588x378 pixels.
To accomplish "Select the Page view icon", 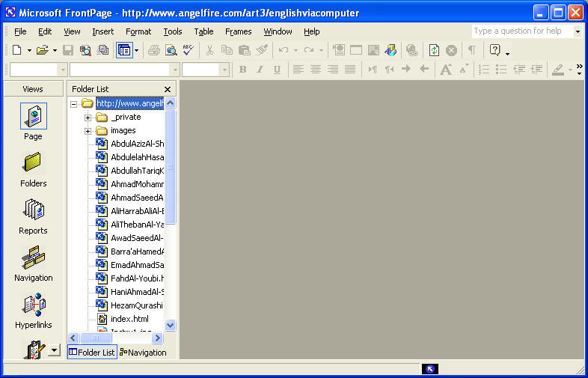I will click(33, 121).
